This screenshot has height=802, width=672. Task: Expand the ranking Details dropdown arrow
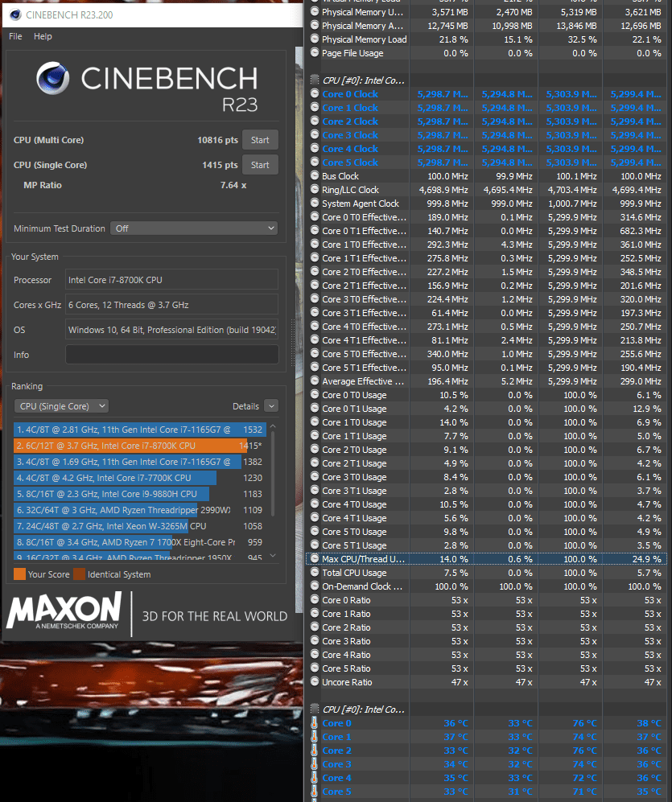click(272, 406)
